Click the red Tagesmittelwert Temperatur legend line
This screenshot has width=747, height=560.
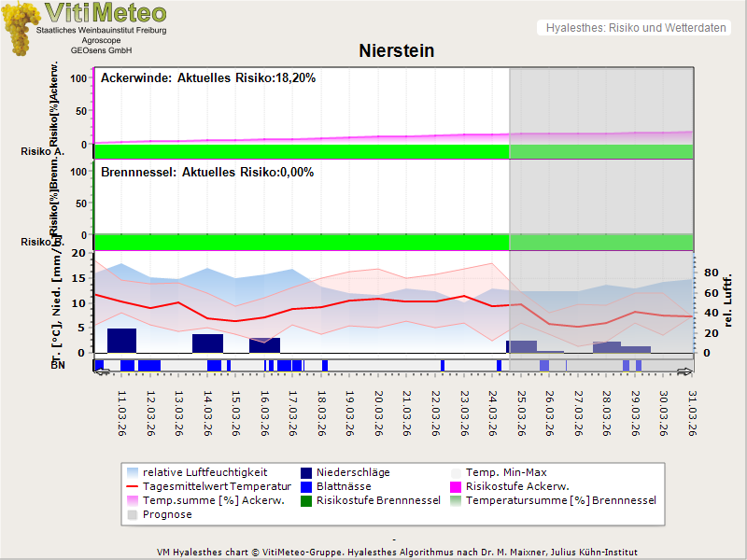(132, 486)
